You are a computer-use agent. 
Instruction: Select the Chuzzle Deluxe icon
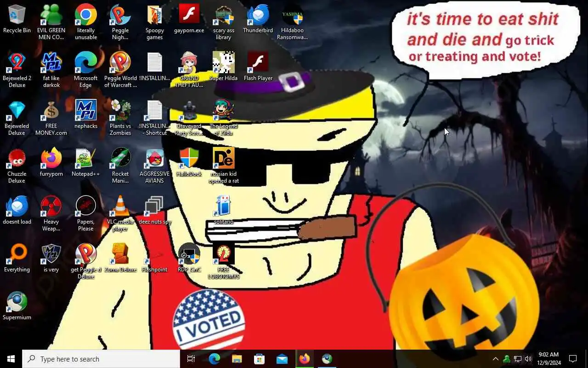17,166
